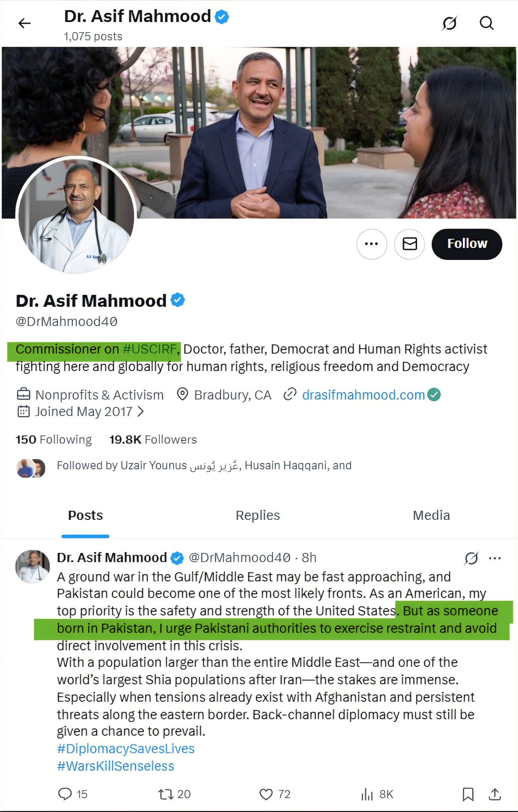Open the post's three-dot more menu
The image size is (518, 812).
pos(495,558)
